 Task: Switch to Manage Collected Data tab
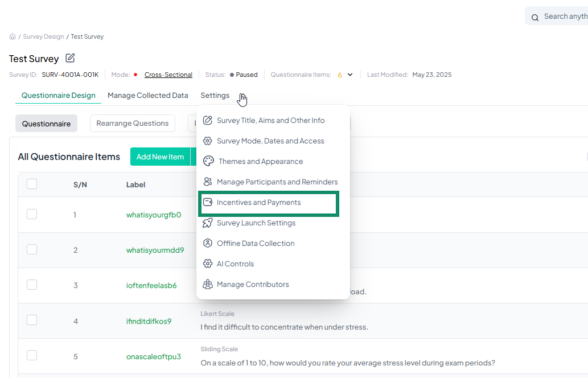(147, 96)
